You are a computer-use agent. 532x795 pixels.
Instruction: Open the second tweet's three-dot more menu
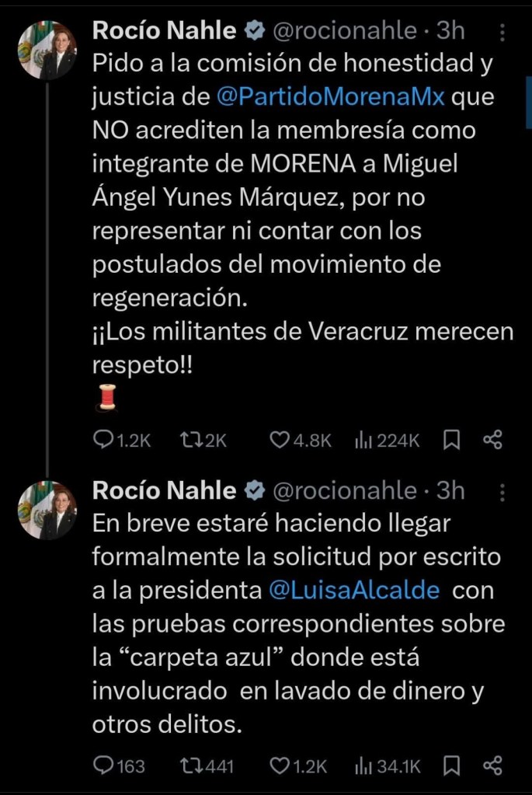click(502, 493)
